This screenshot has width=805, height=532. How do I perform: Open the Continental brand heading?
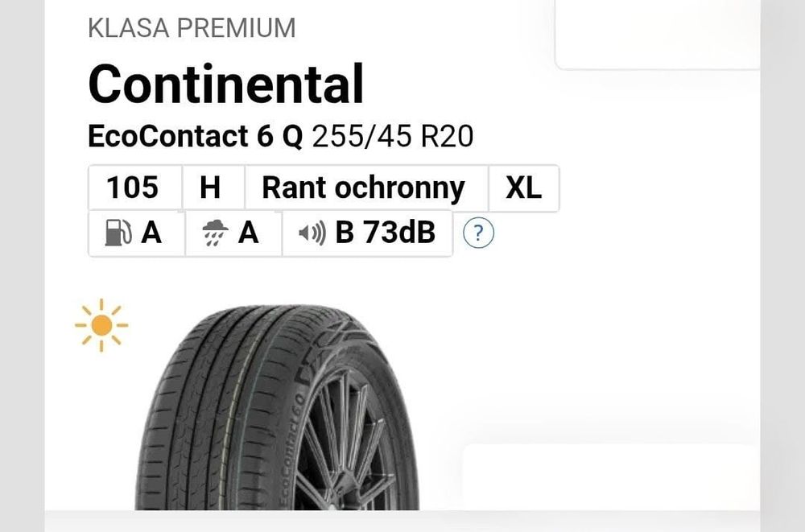225,84
